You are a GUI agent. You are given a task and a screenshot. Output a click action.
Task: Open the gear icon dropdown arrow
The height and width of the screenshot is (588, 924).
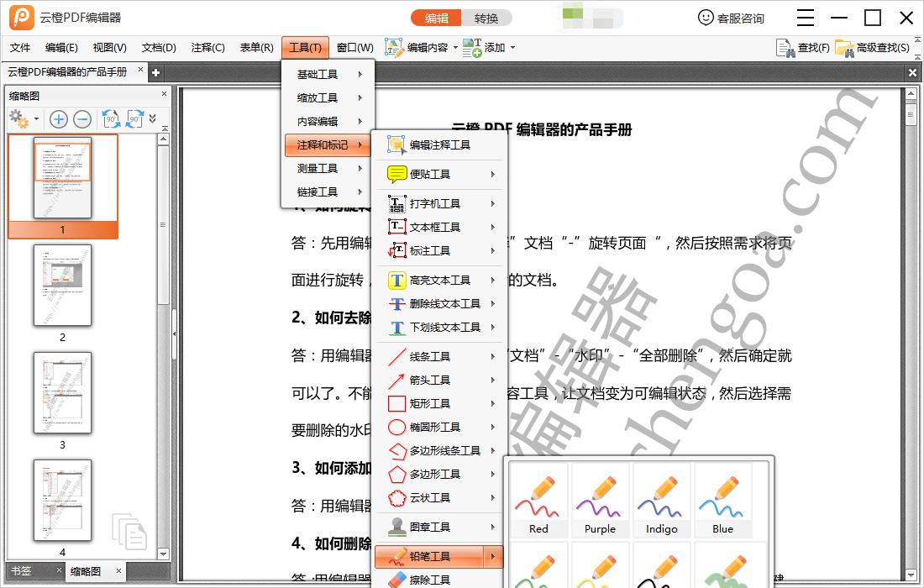(x=36, y=119)
